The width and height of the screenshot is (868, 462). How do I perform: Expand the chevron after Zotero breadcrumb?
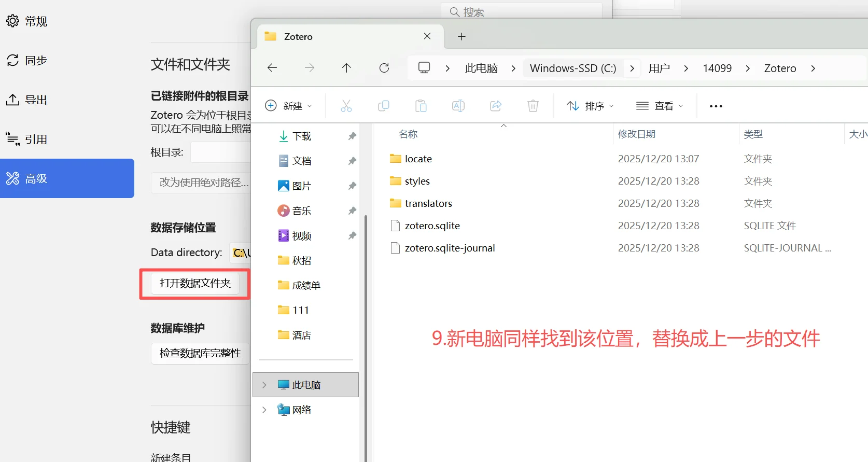coord(813,68)
